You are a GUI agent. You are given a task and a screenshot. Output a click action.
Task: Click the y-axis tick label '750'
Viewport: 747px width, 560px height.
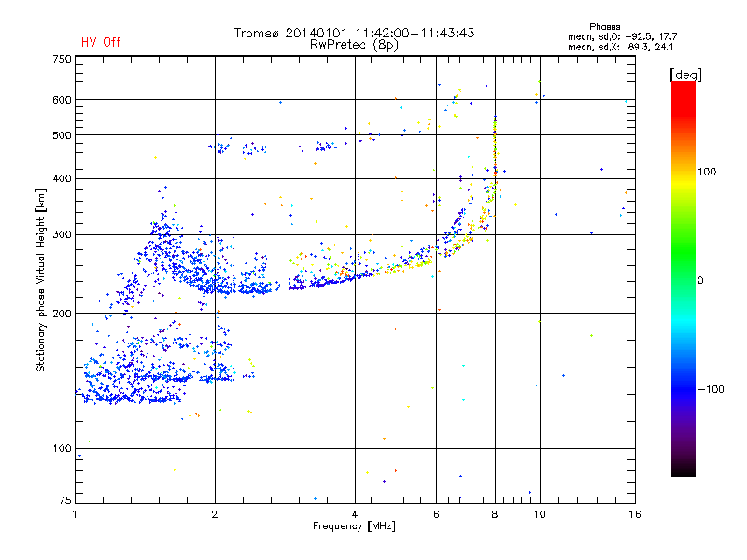[x=62, y=59]
